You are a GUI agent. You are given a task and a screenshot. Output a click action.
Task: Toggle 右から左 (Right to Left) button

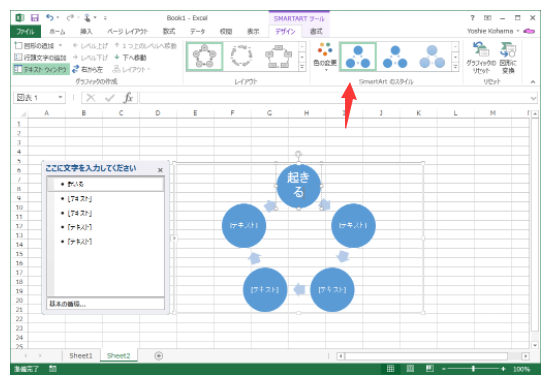coord(88,69)
